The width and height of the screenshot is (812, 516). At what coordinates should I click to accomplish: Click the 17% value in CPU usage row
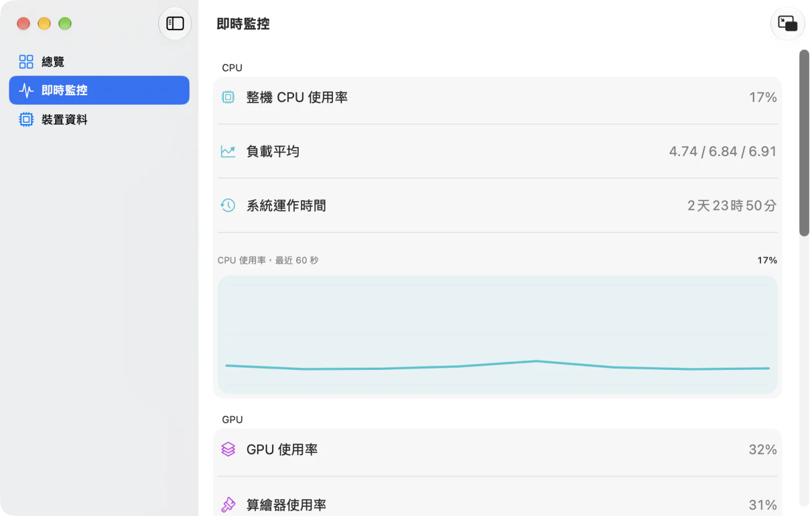click(763, 97)
